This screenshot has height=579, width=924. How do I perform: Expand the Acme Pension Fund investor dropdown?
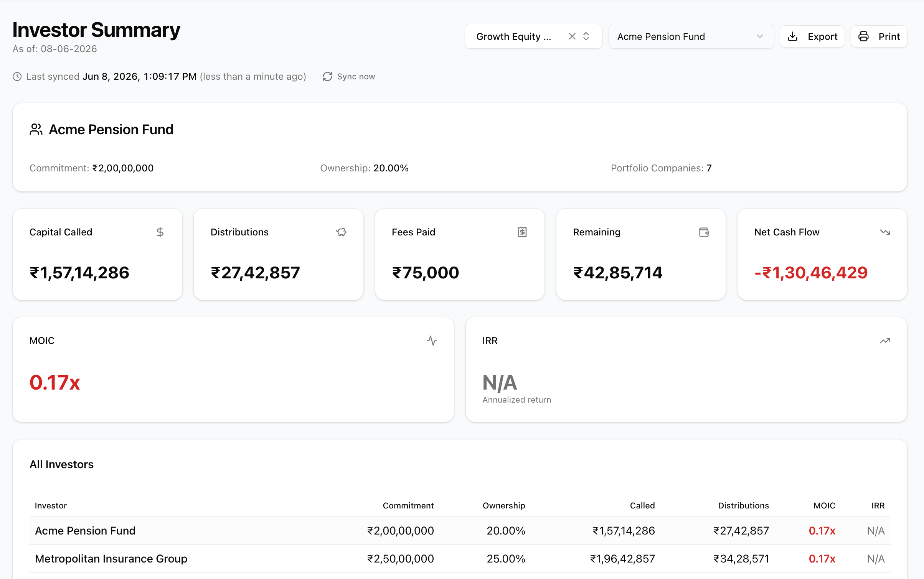[x=691, y=36]
